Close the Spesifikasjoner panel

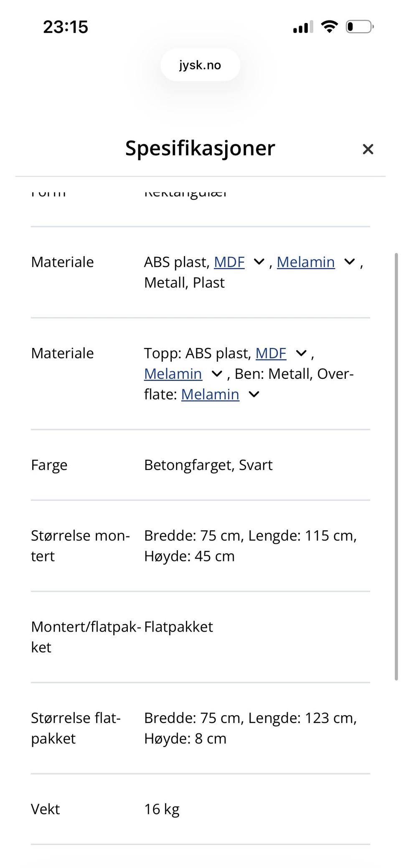click(x=368, y=149)
